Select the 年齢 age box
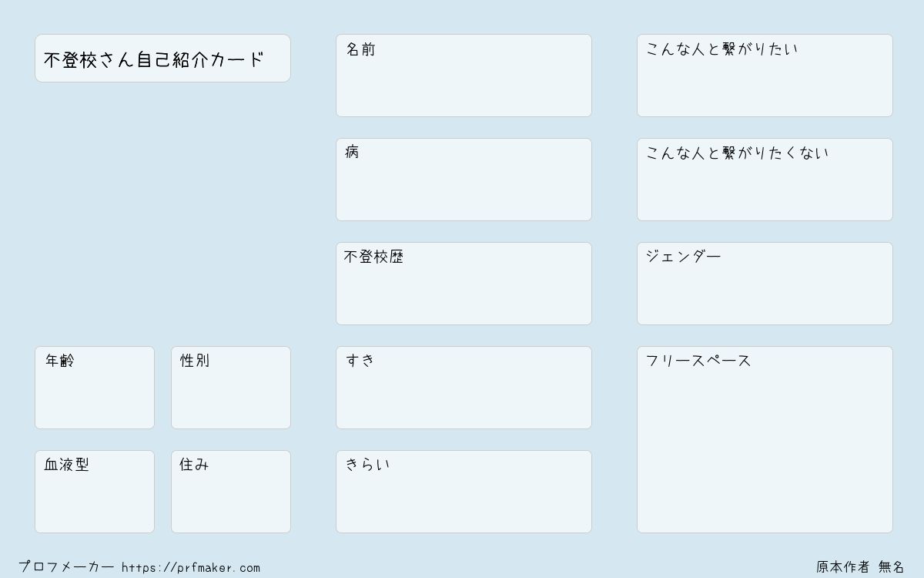924x578 pixels. [95, 388]
